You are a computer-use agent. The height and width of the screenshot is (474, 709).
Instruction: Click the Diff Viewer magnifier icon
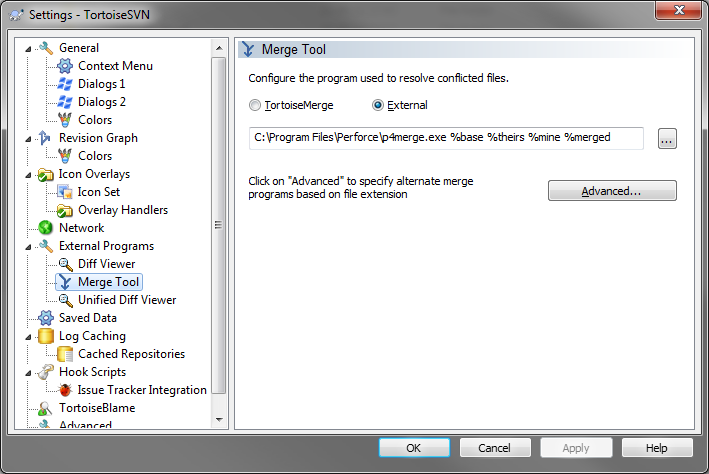(x=66, y=264)
